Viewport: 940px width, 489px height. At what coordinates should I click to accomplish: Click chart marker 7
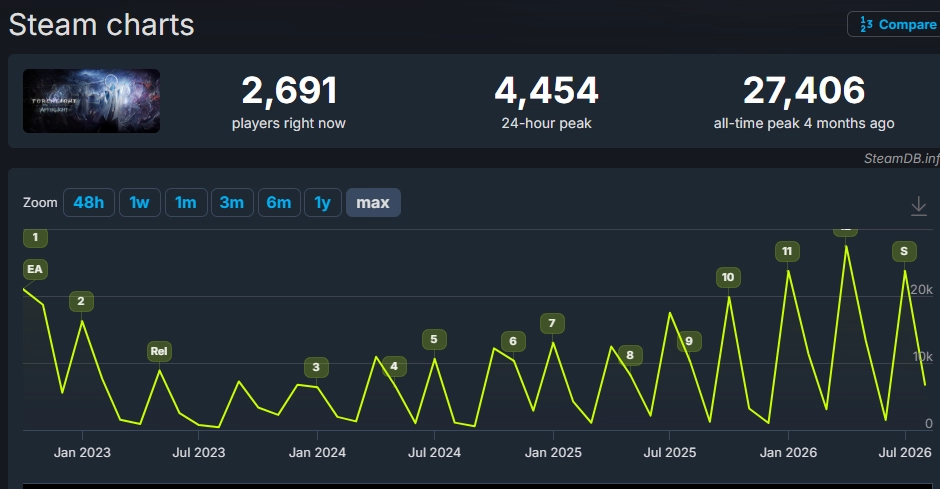(552, 323)
